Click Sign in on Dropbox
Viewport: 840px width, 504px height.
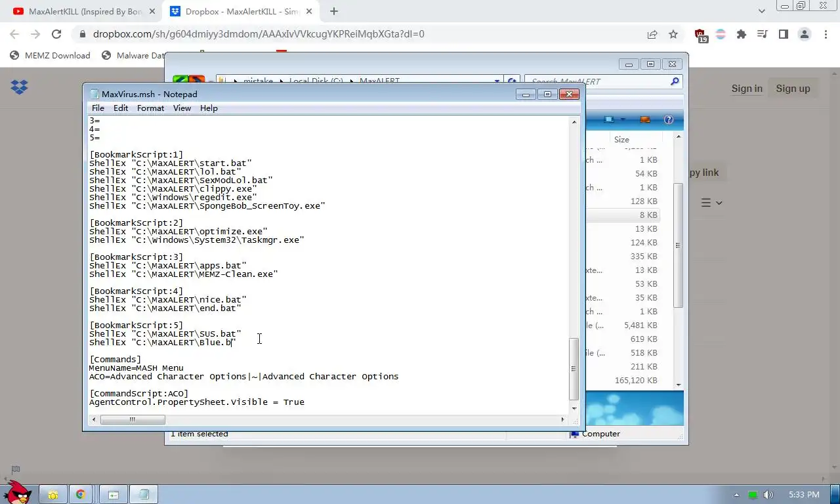pyautogui.click(x=747, y=89)
